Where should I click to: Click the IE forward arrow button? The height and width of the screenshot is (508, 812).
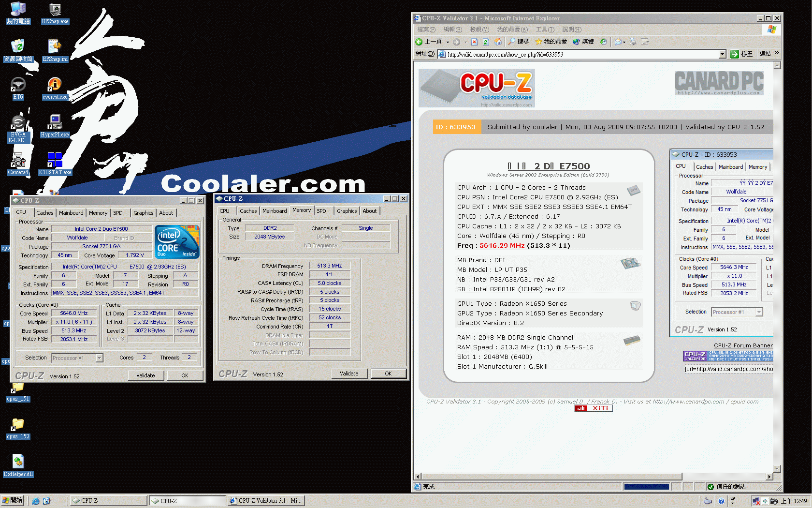pos(457,42)
